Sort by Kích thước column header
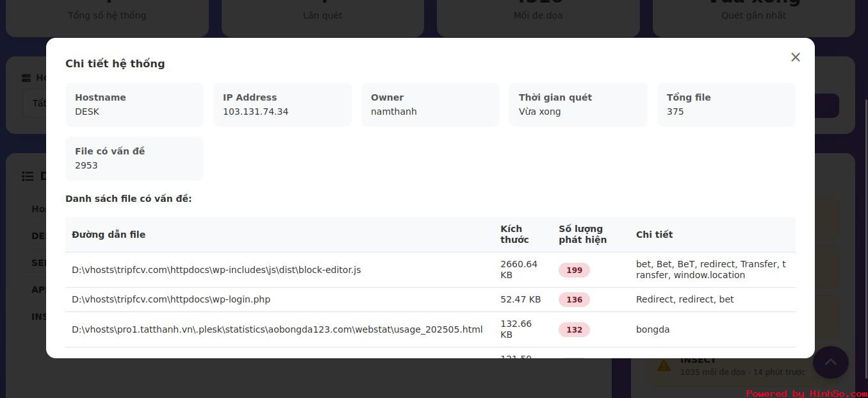Image resolution: width=868 pixels, height=398 pixels. 514,235
